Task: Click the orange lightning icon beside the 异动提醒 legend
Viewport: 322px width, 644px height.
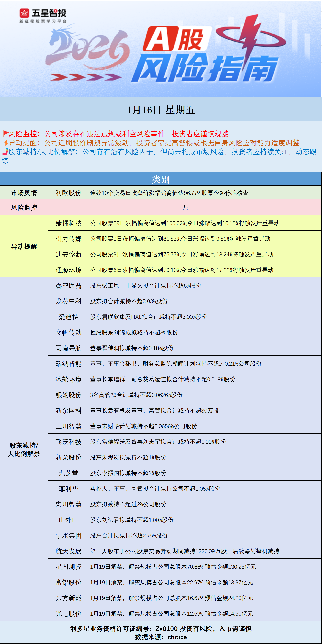Action: click(x=6, y=143)
